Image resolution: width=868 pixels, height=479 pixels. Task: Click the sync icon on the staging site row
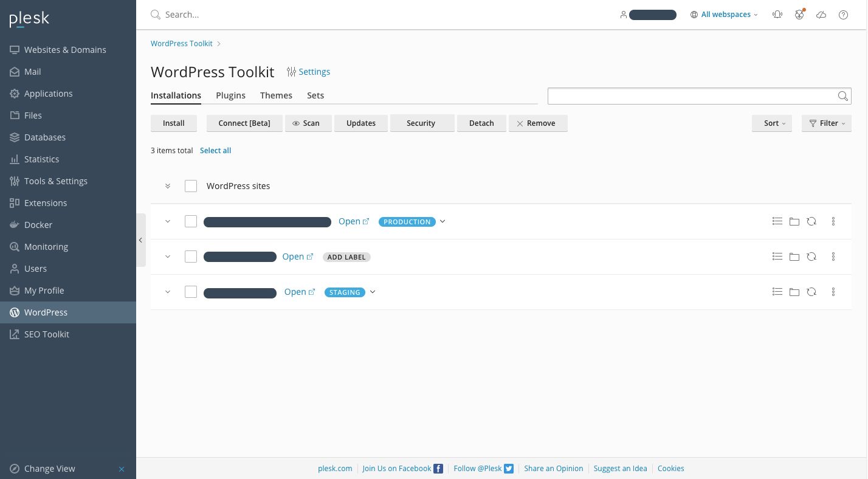point(811,292)
